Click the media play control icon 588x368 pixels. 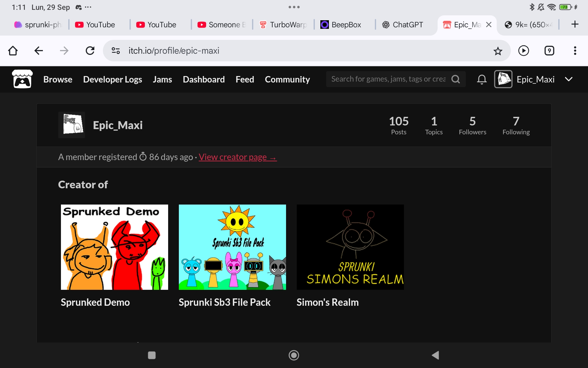tap(523, 51)
